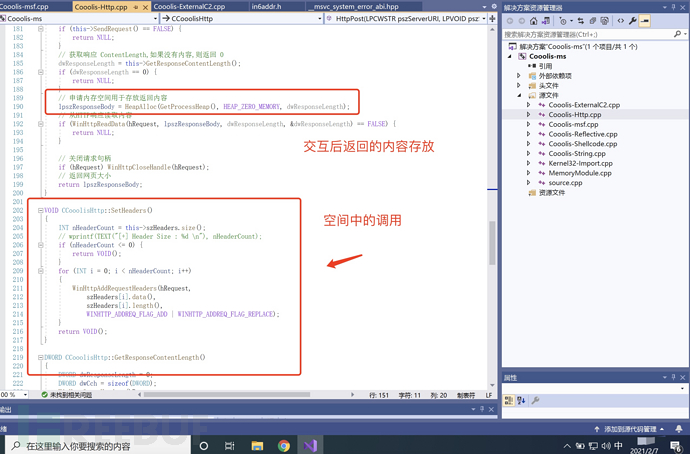Click the Home icon in Solution Explorer toolbar
690x454 pixels.
click(532, 20)
